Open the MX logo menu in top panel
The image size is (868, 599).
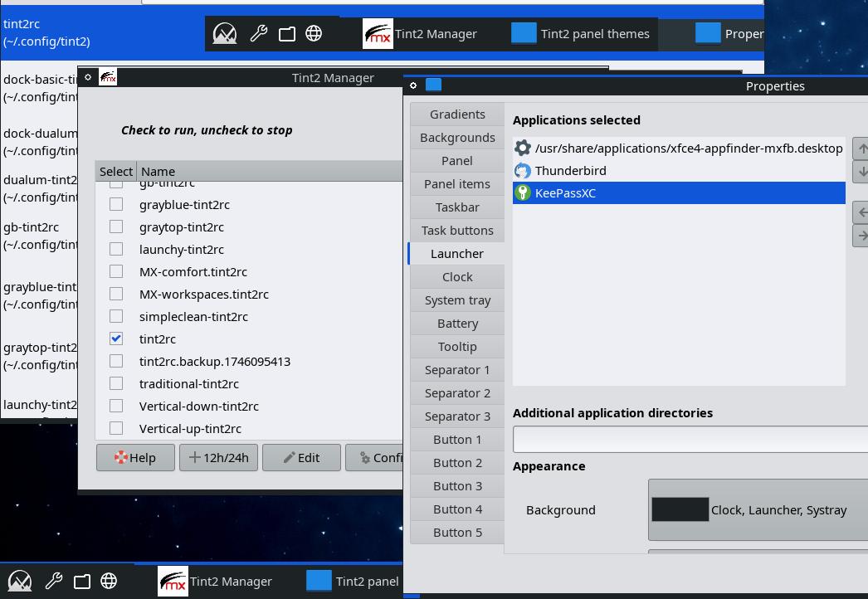[225, 34]
